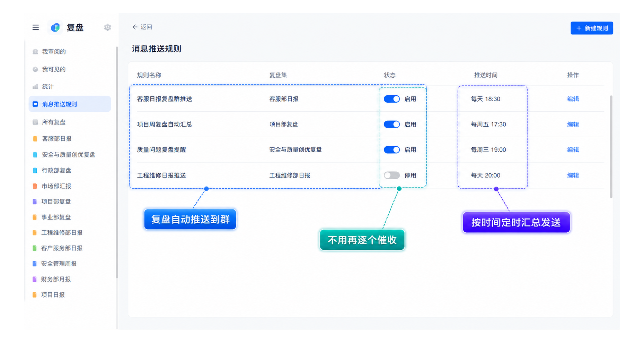Click the 每周三 19:00 push time cell

coord(488,150)
